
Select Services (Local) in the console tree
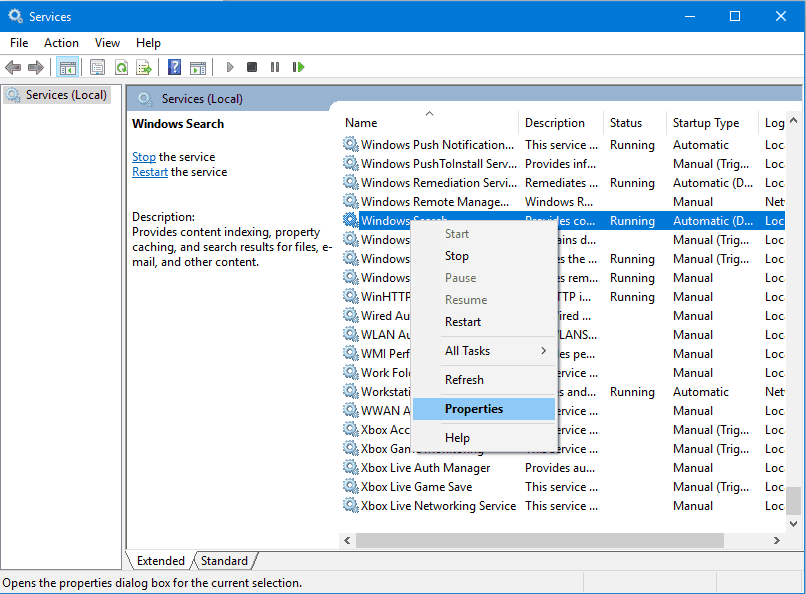[x=57, y=95]
